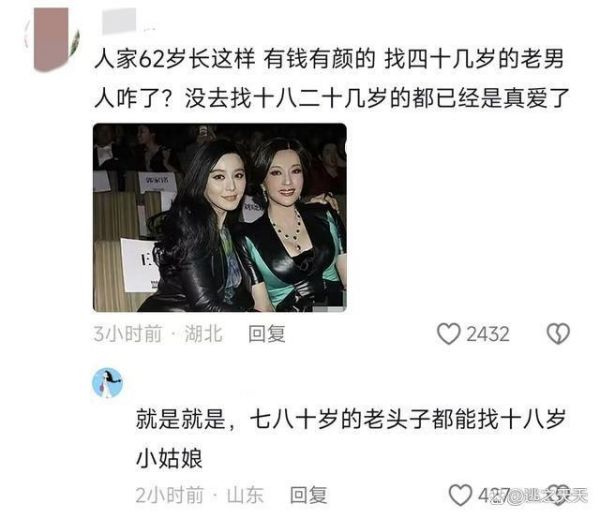Screen dimensions: 600x518
Task: Click the 3小时前 timestamp
Action: click(128, 334)
